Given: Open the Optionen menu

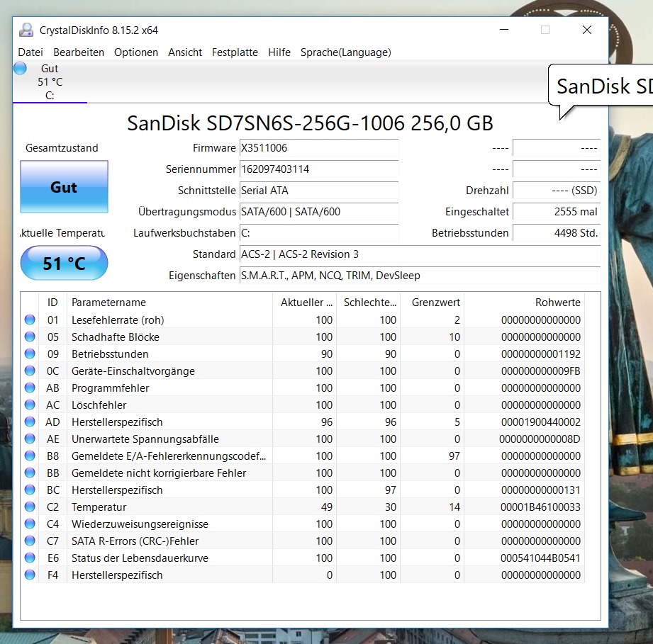Looking at the screenshot, I should click(x=136, y=52).
